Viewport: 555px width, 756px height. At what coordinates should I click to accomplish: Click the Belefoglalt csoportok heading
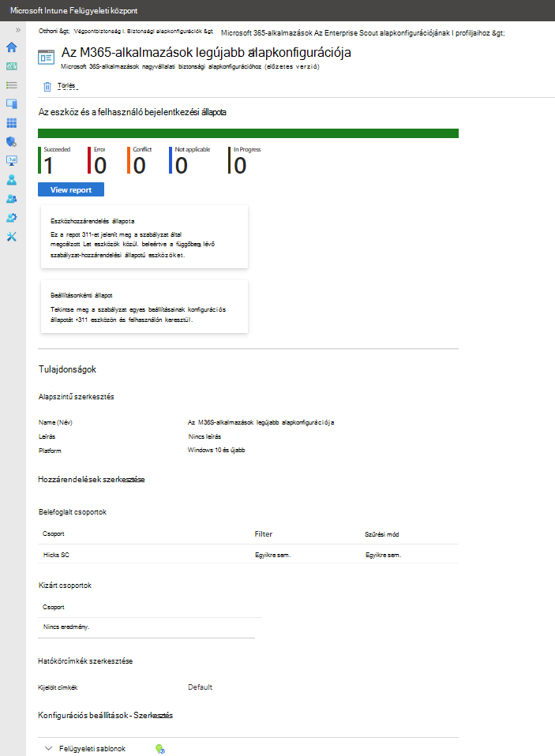(73, 512)
